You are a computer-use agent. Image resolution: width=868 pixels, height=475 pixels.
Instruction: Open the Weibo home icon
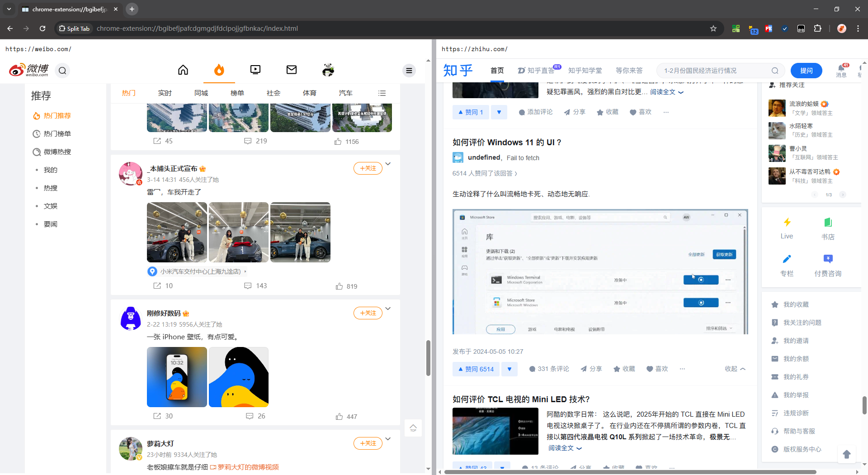pyautogui.click(x=183, y=70)
